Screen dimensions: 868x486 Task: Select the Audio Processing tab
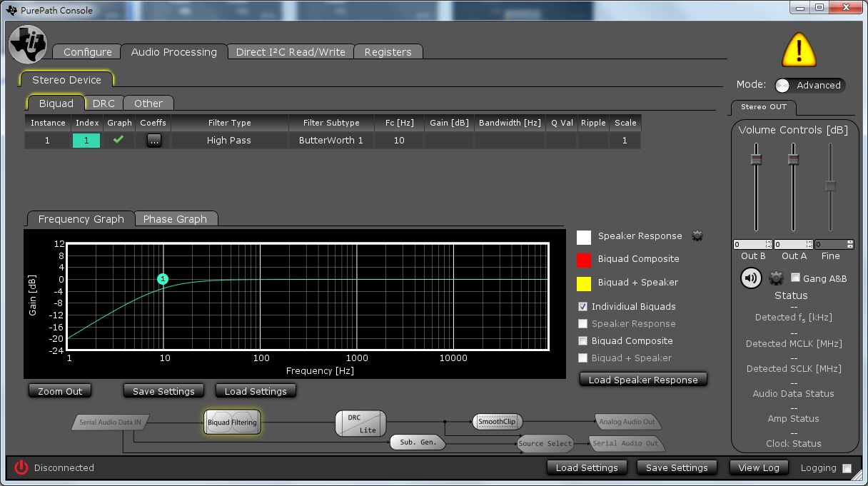tap(173, 52)
